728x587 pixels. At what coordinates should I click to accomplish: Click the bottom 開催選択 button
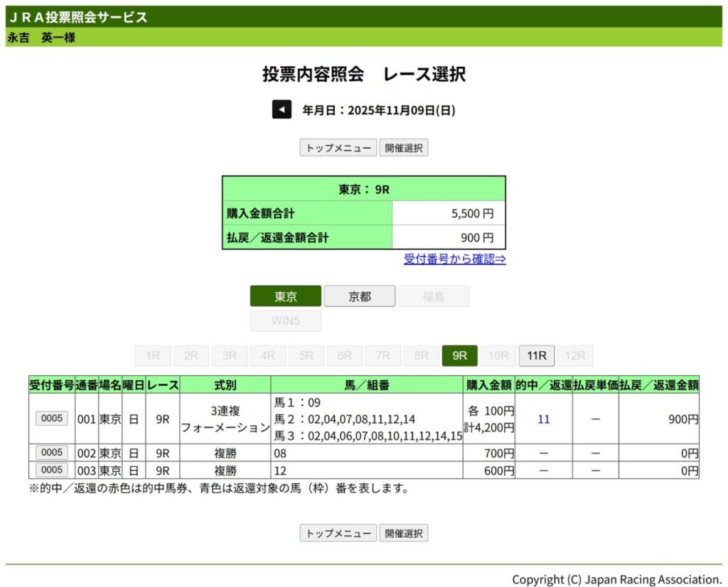click(x=404, y=533)
